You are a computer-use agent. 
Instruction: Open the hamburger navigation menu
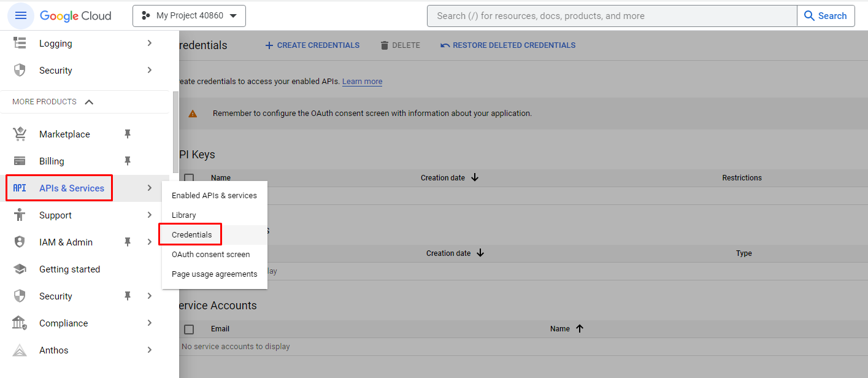[x=21, y=15]
